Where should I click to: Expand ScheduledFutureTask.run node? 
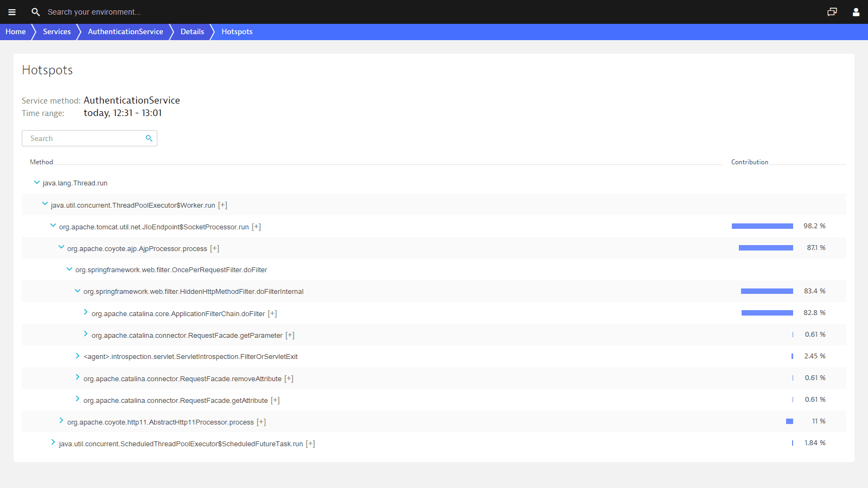click(53, 442)
